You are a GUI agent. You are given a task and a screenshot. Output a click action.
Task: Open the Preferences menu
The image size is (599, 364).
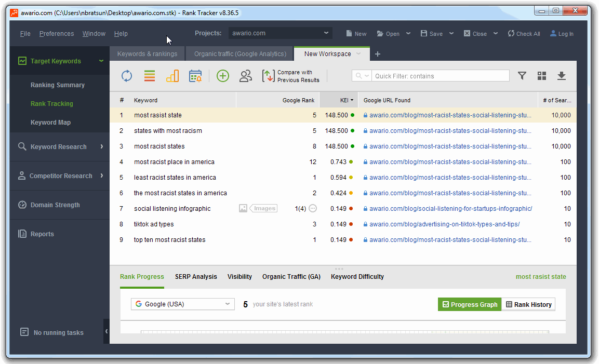point(57,34)
